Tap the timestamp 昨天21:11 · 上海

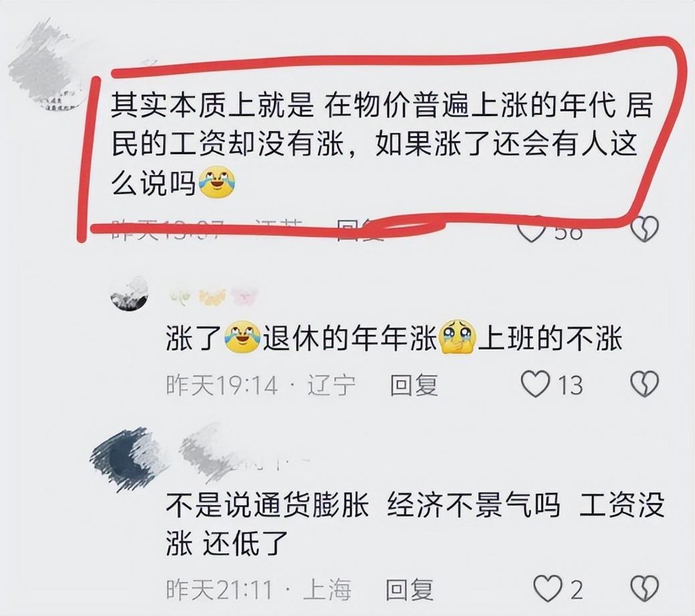click(x=259, y=589)
